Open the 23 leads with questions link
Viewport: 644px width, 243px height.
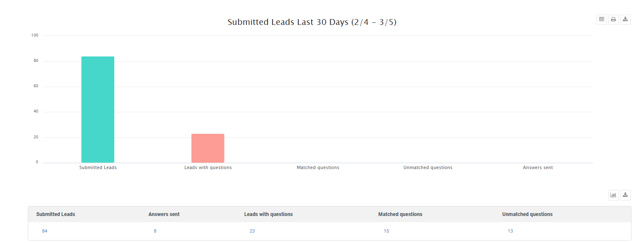[x=252, y=231]
